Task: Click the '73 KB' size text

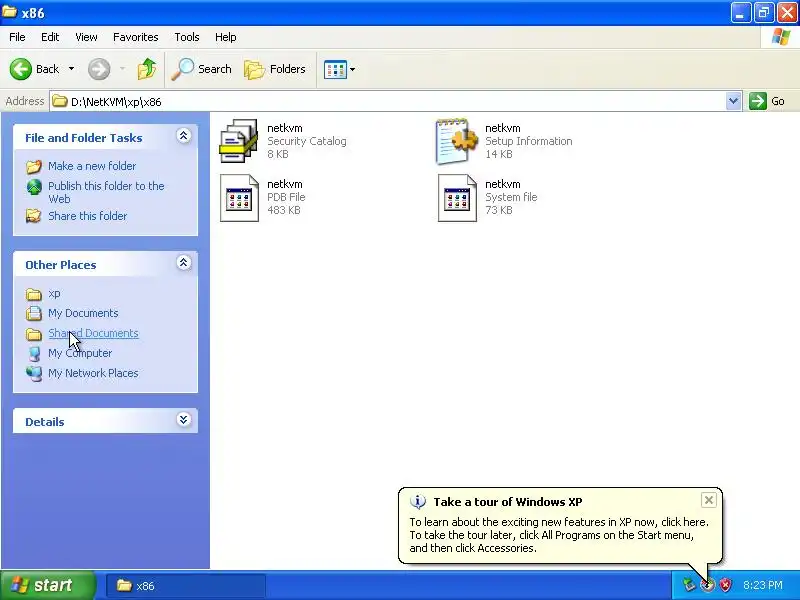Action: [x=498, y=210]
